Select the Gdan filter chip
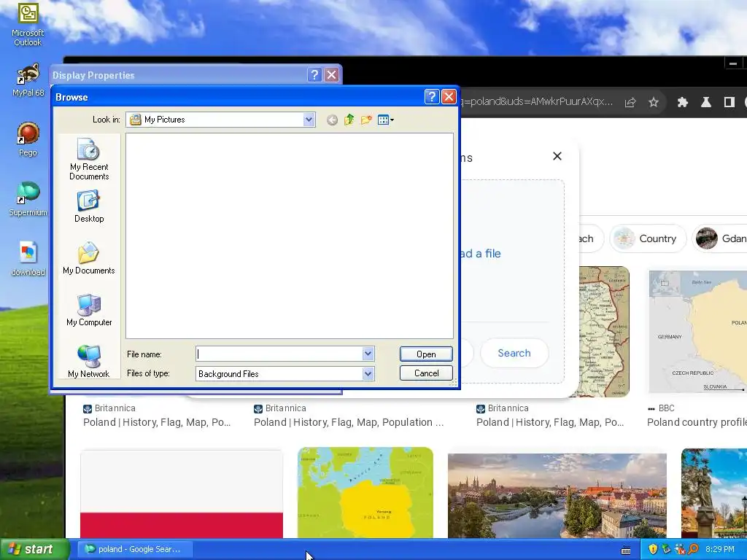747x560 pixels. 719,238
